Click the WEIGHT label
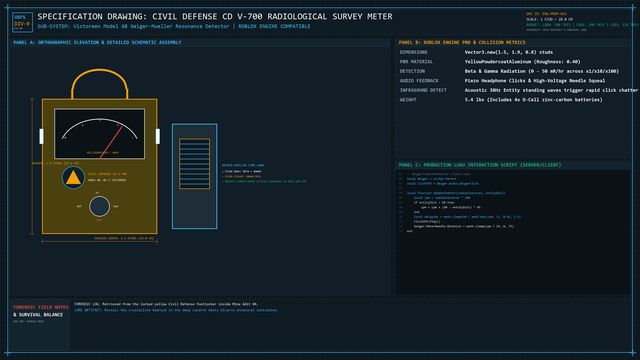 coord(408,100)
